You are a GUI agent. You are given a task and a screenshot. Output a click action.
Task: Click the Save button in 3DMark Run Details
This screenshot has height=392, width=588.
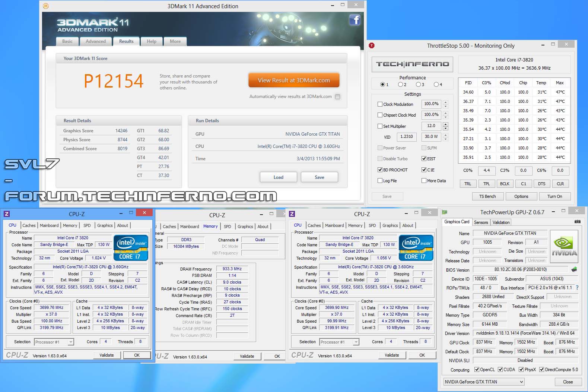(x=319, y=177)
